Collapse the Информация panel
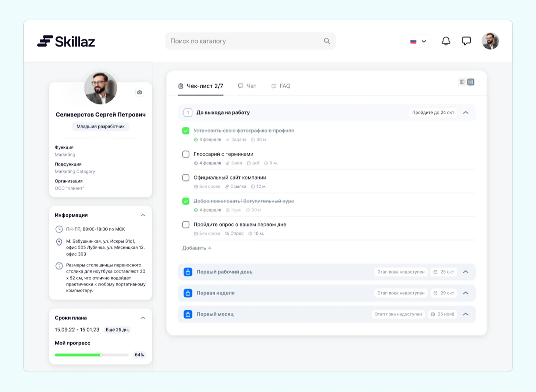This screenshot has width=536, height=392. coord(143,215)
